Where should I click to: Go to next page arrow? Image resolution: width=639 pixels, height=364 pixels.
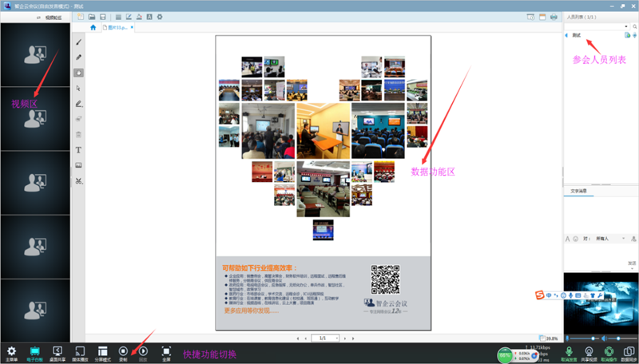pos(345,338)
